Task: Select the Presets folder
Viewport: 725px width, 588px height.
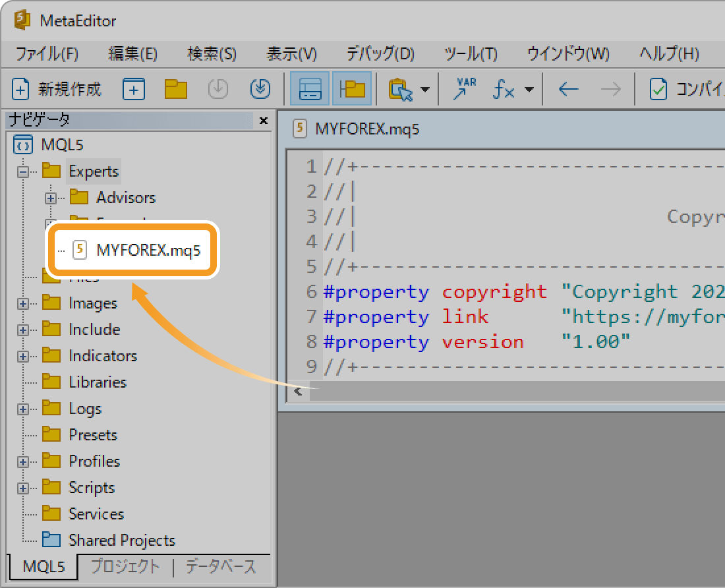Action: (92, 435)
